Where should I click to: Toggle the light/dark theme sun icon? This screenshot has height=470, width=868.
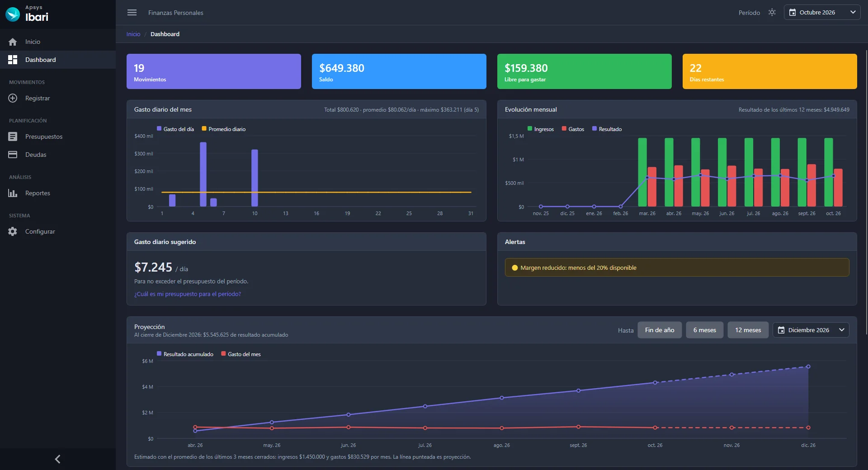pyautogui.click(x=772, y=12)
